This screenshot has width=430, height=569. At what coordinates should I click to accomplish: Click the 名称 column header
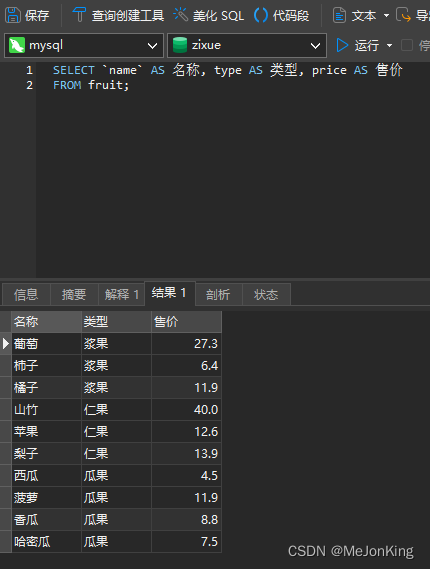click(x=46, y=322)
